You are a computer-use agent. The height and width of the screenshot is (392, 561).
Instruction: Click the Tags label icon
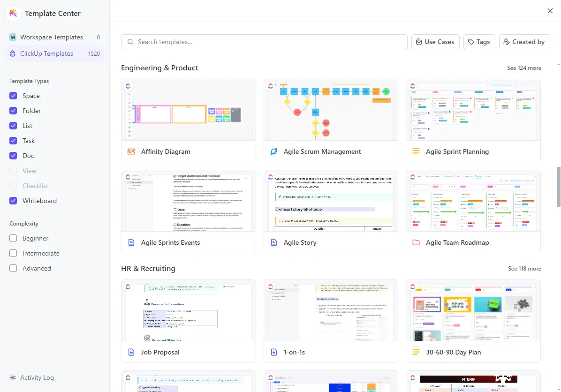pos(471,42)
